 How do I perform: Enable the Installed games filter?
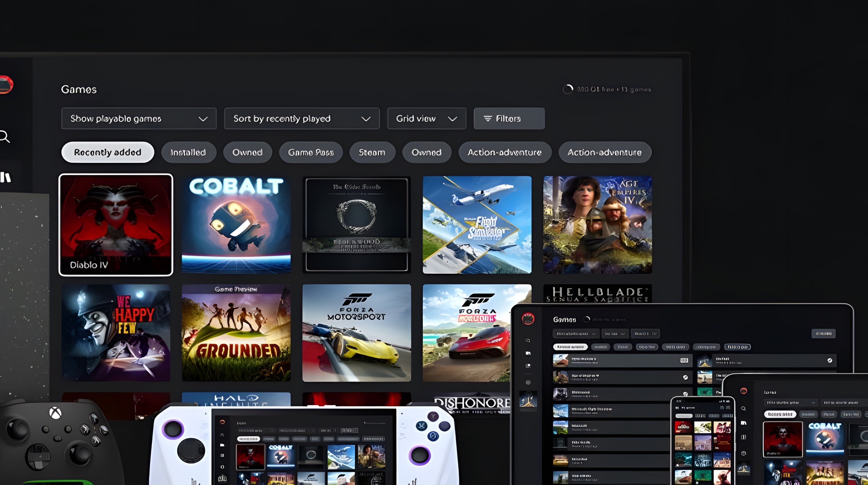[188, 152]
